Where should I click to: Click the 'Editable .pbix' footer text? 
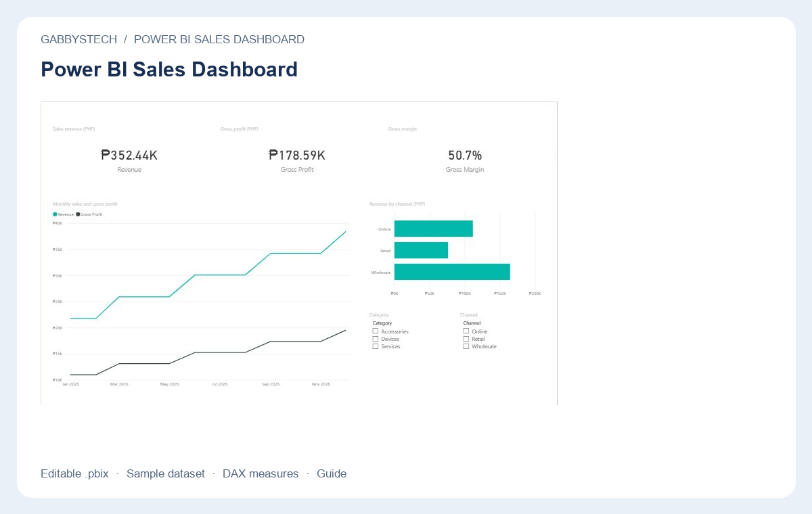pyautogui.click(x=74, y=473)
